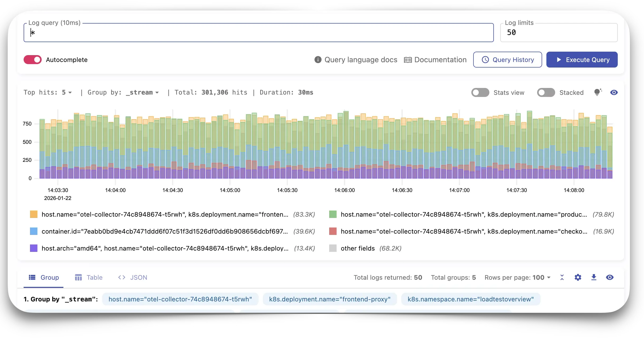The width and height of the screenshot is (644, 343).
Task: Click the clock icon in Query History
Action: click(485, 60)
